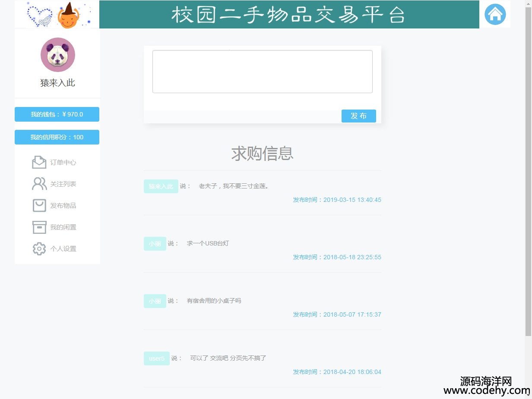Click the home icon in the header
Image resolution: width=532 pixels, height=399 pixels.
click(x=495, y=14)
